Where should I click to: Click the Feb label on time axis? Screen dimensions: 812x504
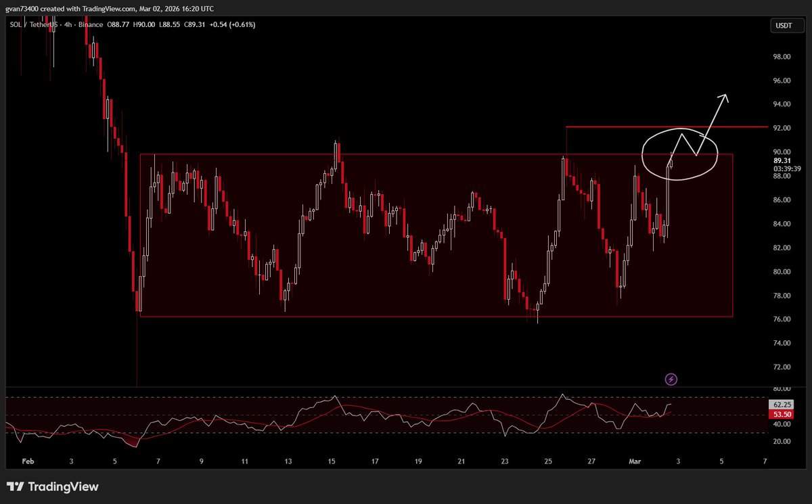click(28, 461)
